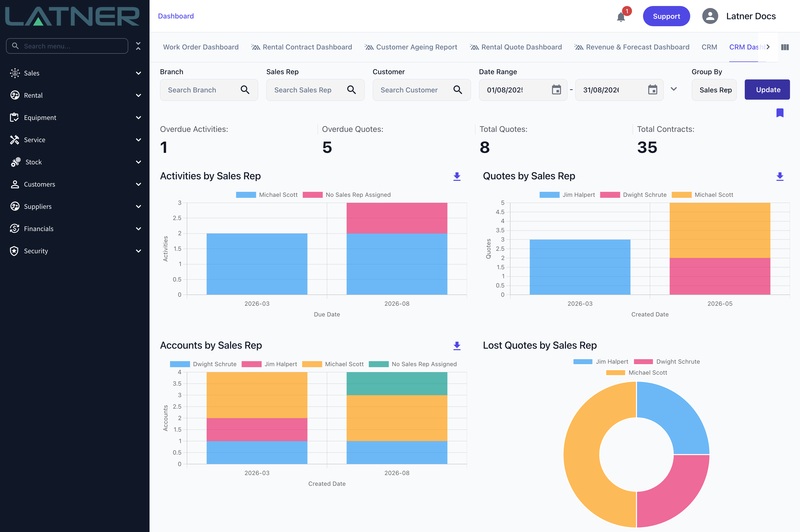This screenshot has width=800, height=532.
Task: Expand the Security menu chevron
Action: [138, 251]
